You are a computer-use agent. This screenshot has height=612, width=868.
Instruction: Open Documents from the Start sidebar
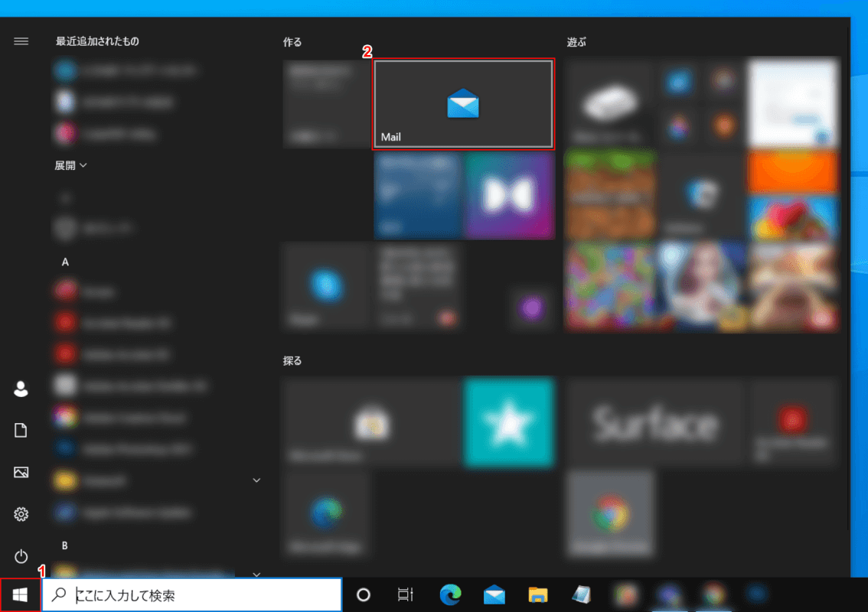[21, 431]
